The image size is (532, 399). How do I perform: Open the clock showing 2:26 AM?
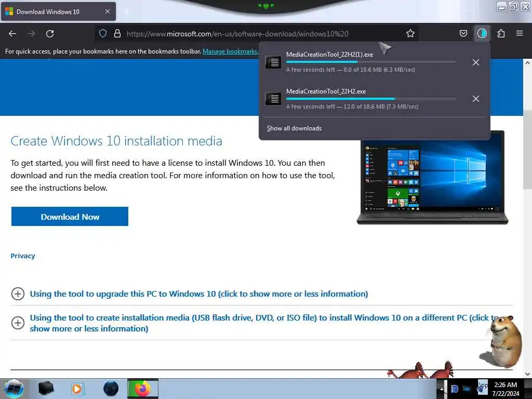pyautogui.click(x=506, y=389)
